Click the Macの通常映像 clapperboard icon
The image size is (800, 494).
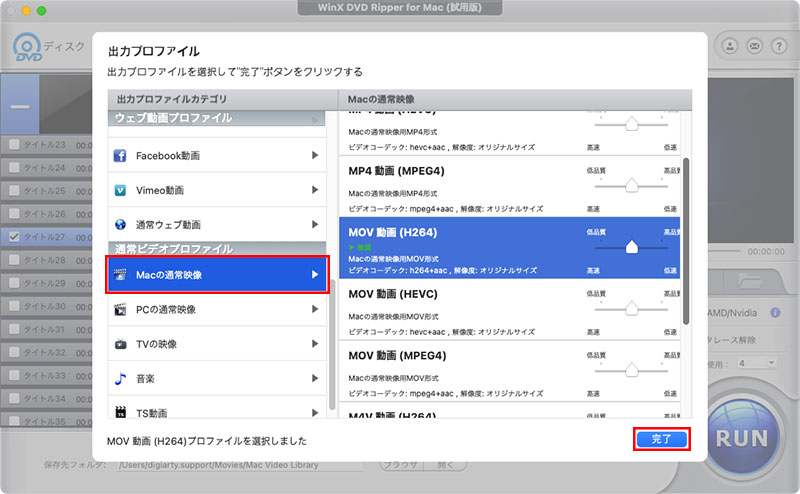pos(120,275)
